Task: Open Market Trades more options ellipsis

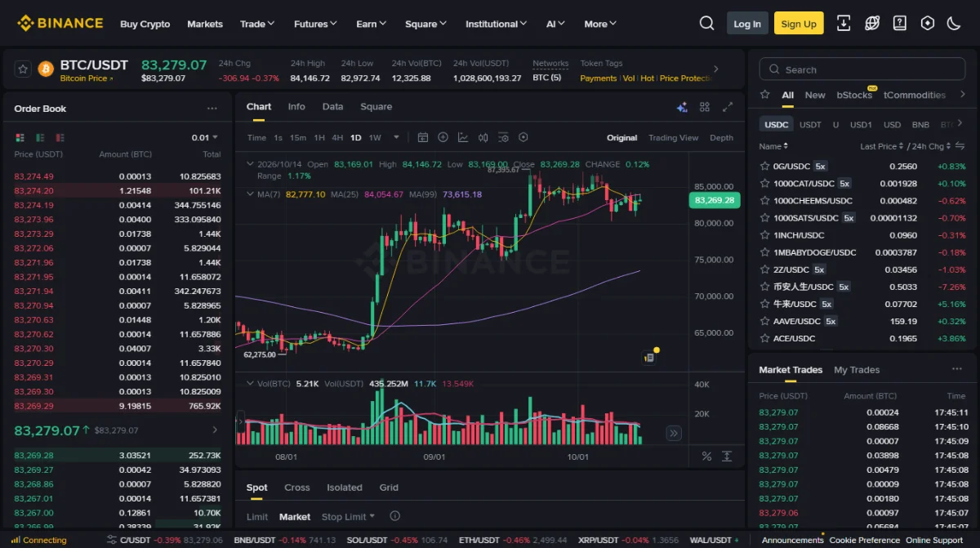Action: click(x=957, y=370)
